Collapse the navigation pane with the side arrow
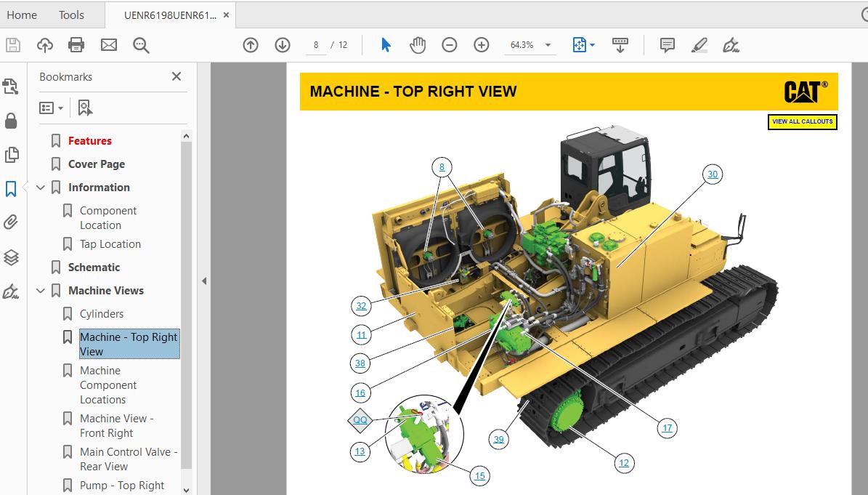868x495 pixels. (203, 281)
